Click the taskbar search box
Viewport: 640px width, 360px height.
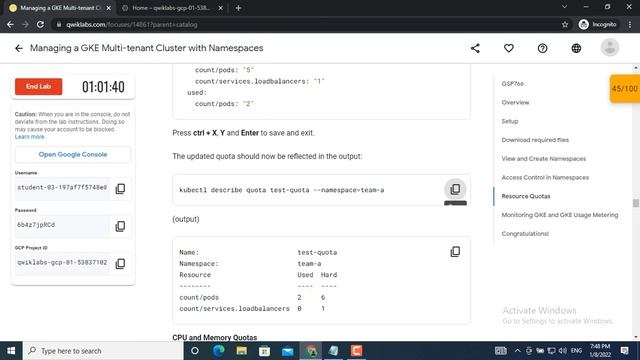tap(104, 351)
